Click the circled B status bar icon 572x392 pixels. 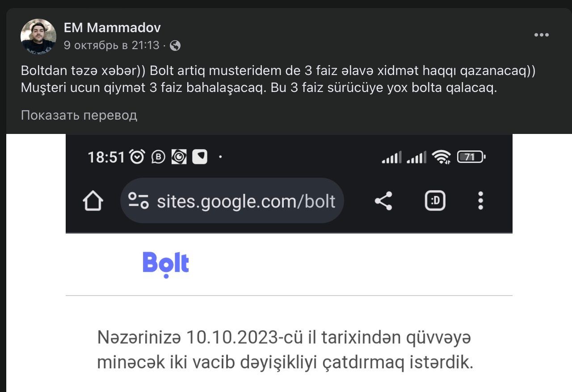tap(158, 157)
